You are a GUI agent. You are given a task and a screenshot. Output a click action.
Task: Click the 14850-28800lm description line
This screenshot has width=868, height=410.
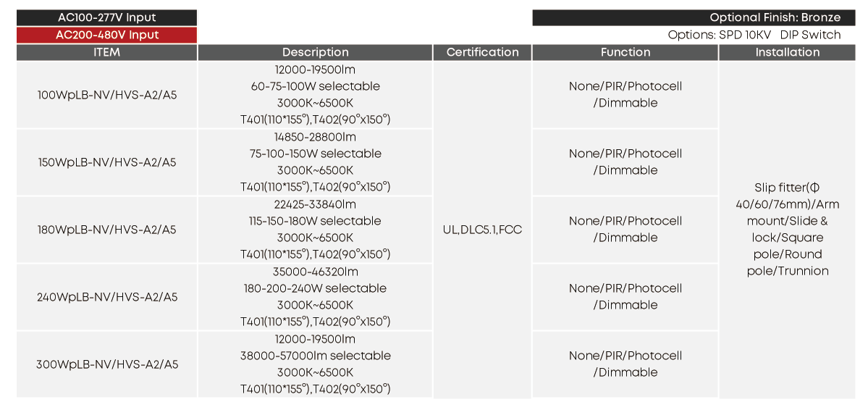pyautogui.click(x=315, y=137)
